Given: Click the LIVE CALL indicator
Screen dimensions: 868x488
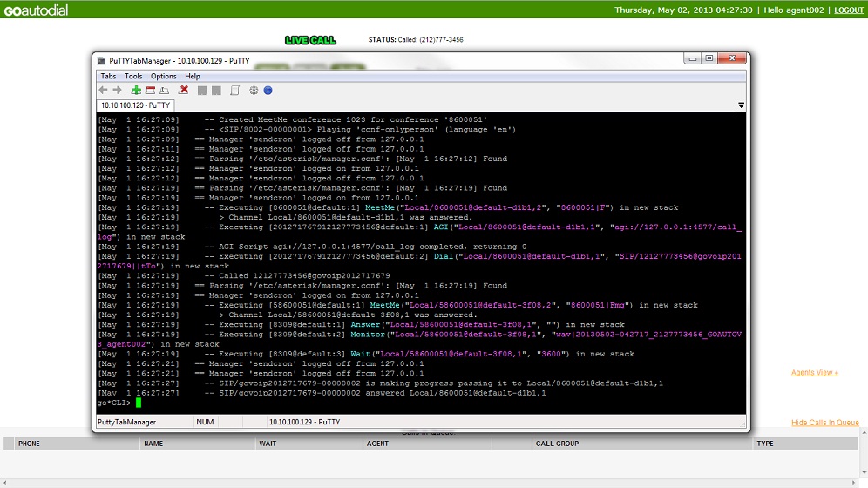Looking at the screenshot, I should (310, 40).
